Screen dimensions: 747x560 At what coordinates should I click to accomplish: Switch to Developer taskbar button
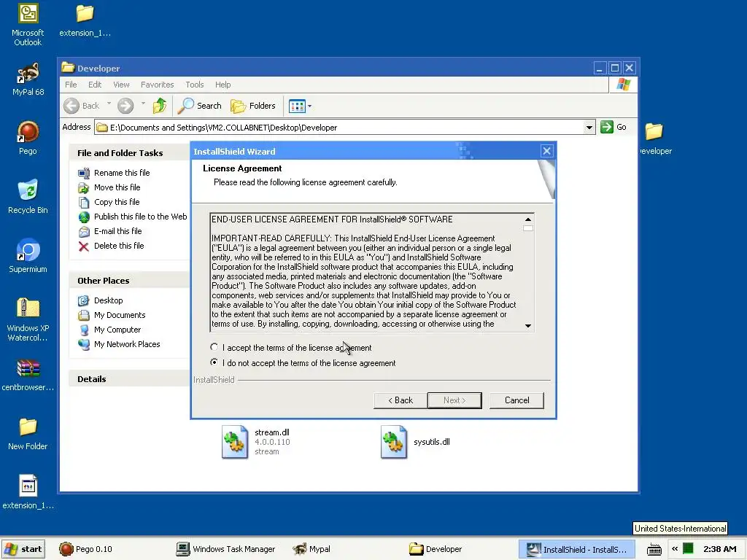(436, 549)
